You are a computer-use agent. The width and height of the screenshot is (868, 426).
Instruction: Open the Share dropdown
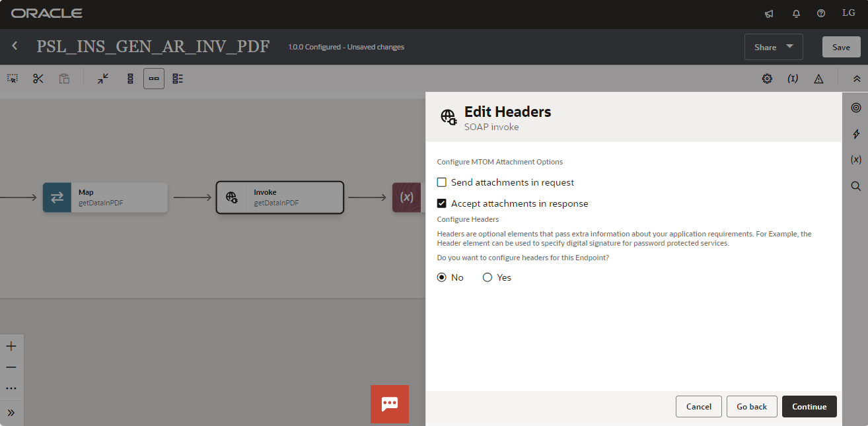coord(773,47)
